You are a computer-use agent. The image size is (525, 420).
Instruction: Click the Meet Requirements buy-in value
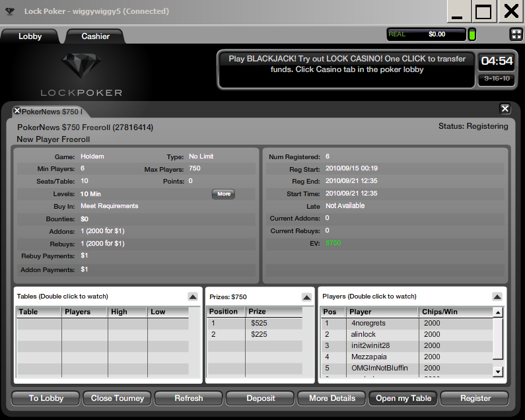[110, 206]
